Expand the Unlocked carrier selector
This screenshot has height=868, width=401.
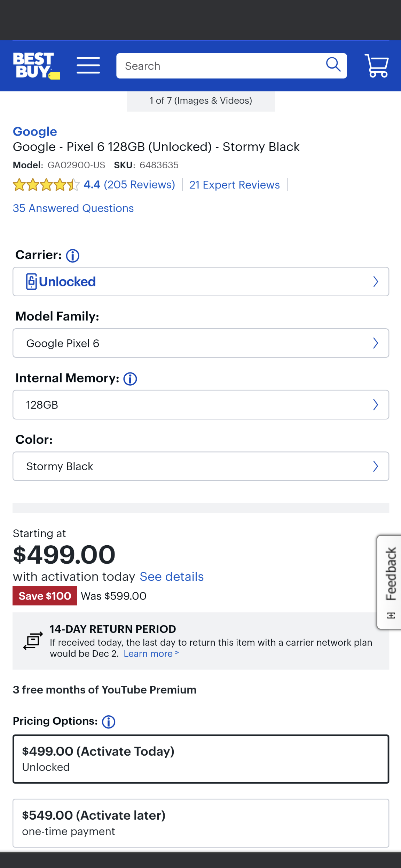201,282
